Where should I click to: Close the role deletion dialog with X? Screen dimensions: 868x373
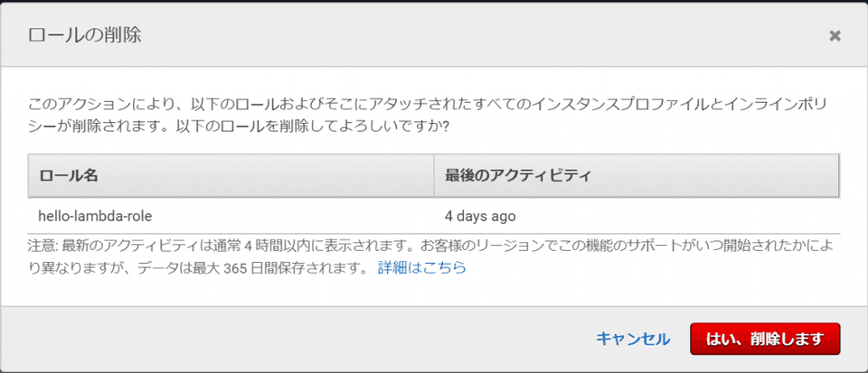tap(835, 36)
